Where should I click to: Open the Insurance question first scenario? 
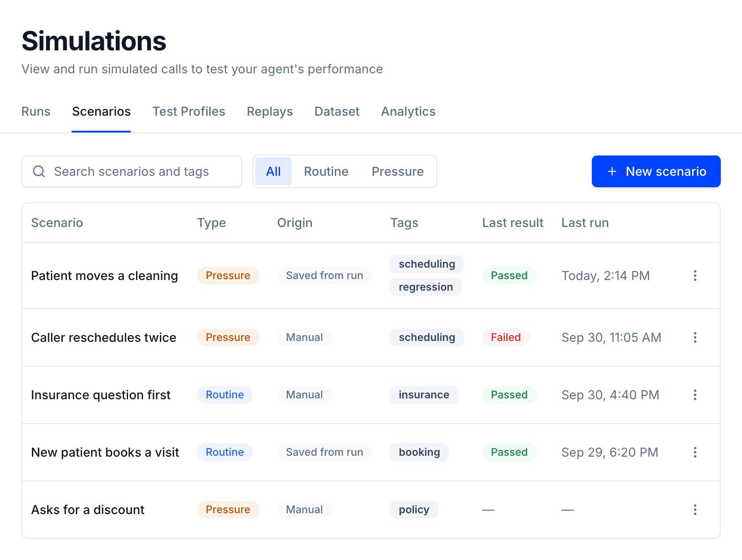pyautogui.click(x=101, y=395)
